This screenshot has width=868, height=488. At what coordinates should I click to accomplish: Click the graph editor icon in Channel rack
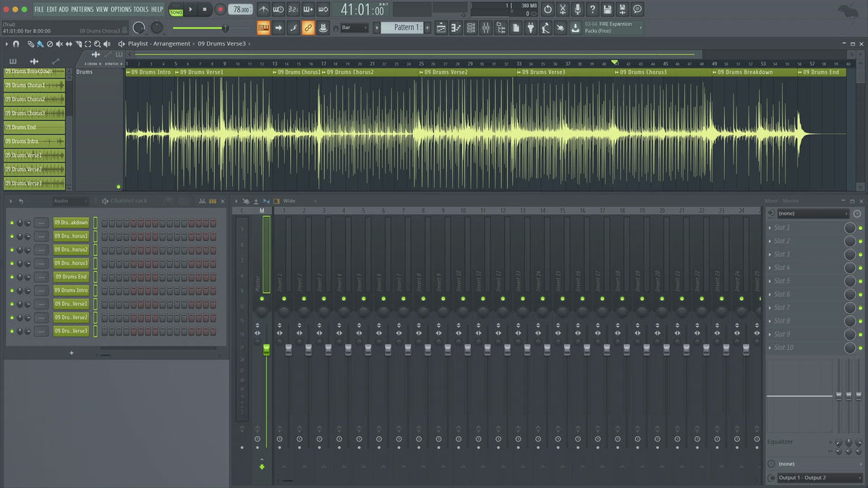(x=202, y=201)
